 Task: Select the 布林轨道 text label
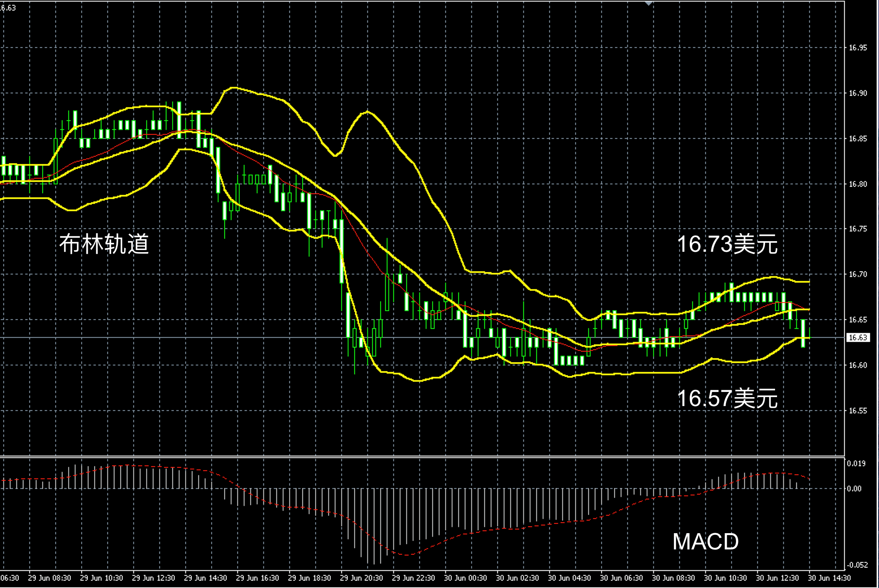point(104,244)
